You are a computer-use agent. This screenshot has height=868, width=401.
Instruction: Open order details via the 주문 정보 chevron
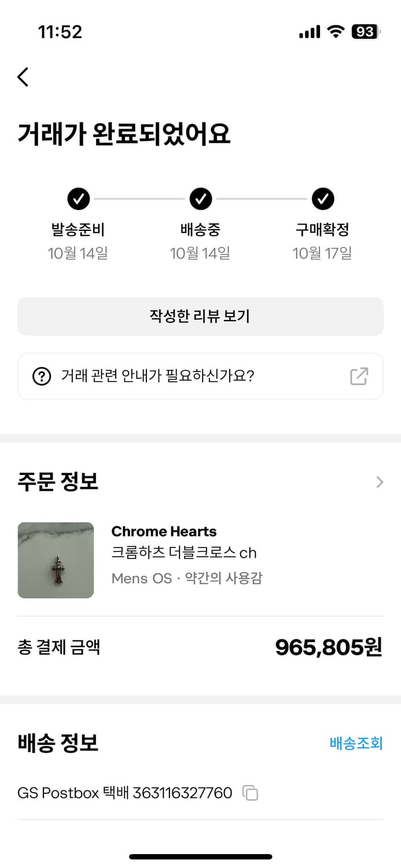tap(379, 482)
